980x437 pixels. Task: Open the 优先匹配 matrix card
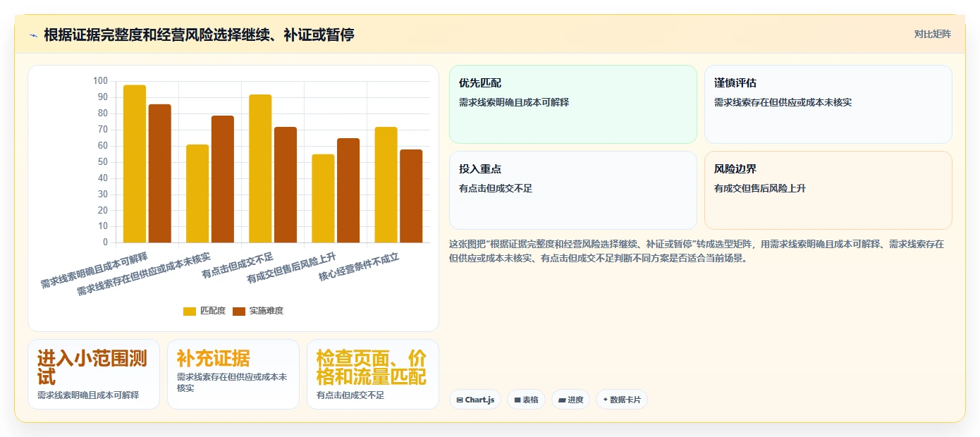(572, 104)
